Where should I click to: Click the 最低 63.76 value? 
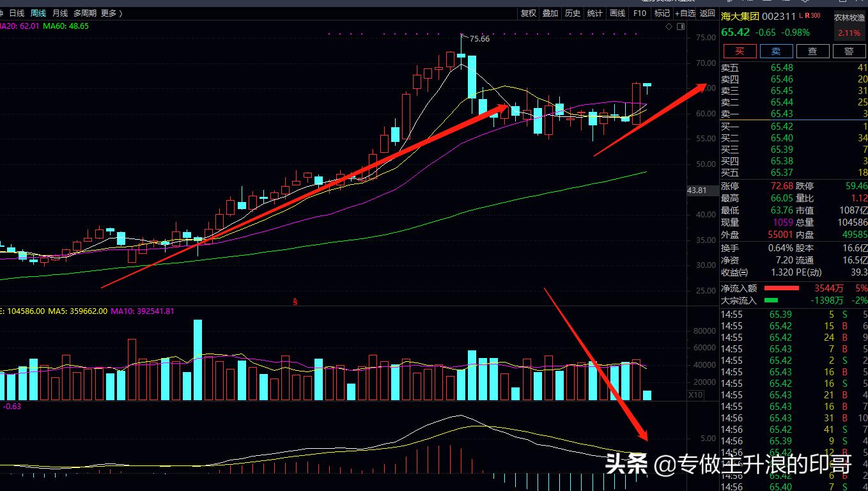[781, 210]
